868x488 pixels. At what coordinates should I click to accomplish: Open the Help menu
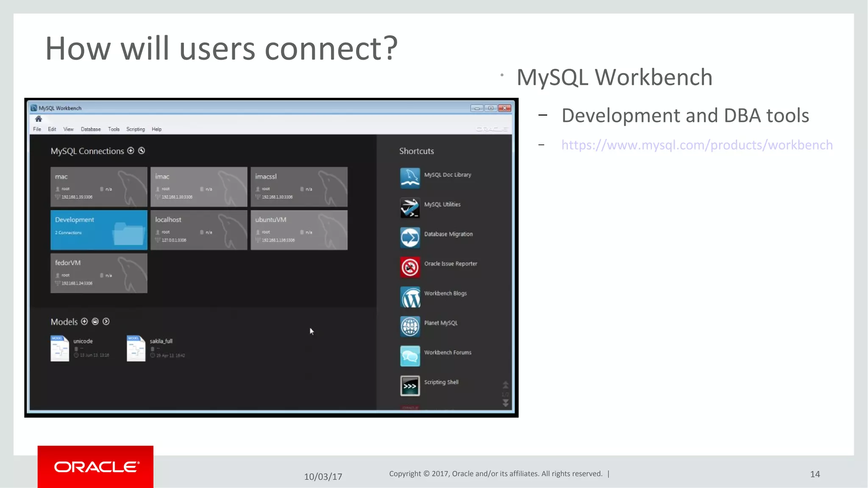[x=157, y=129]
